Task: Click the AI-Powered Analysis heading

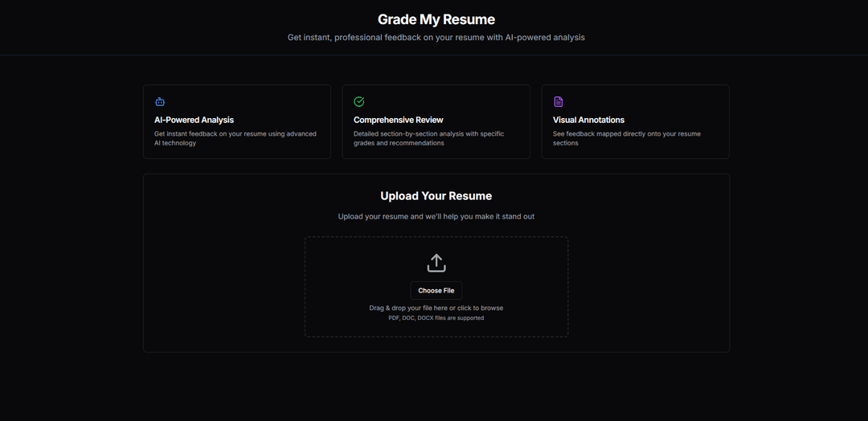Action: (x=194, y=120)
